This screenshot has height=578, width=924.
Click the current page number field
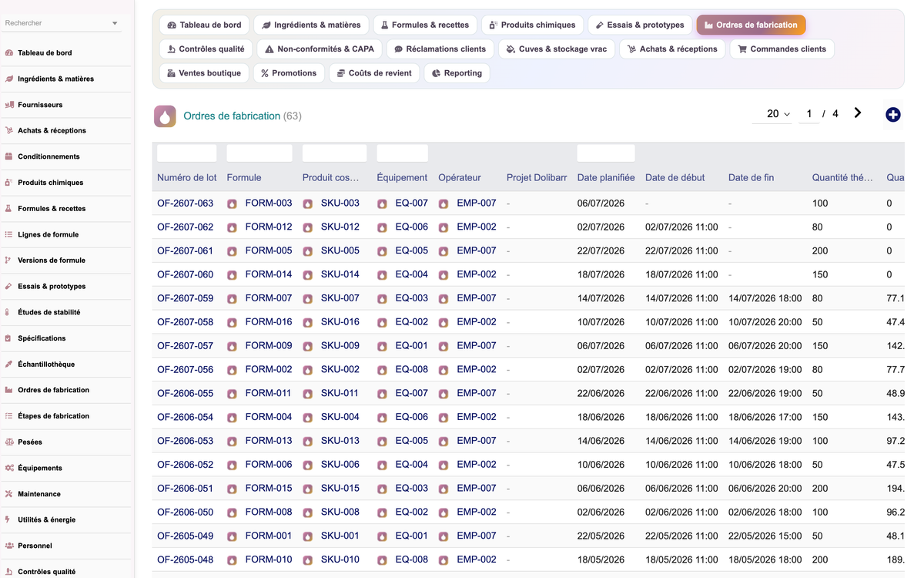coord(808,114)
